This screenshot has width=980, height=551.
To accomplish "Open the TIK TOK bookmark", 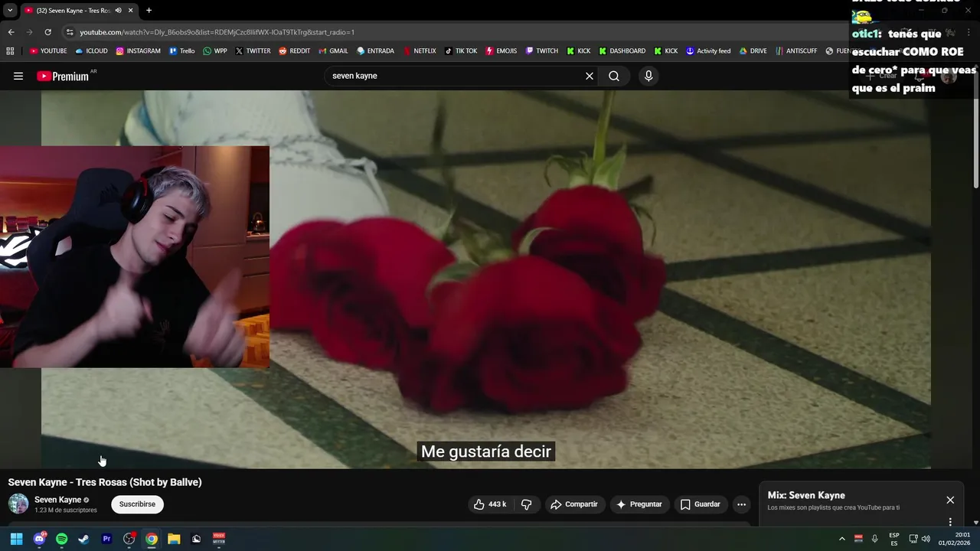I will pos(460,51).
